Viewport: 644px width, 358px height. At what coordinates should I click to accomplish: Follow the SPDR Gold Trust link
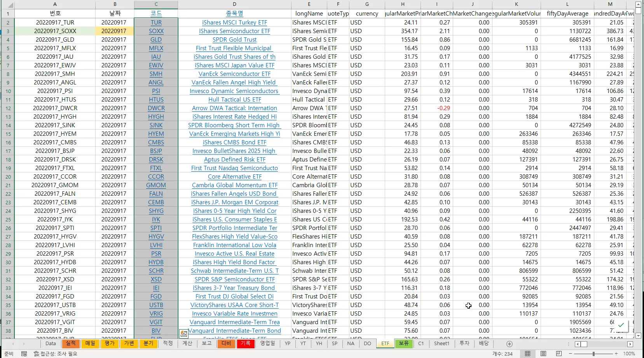click(x=235, y=40)
